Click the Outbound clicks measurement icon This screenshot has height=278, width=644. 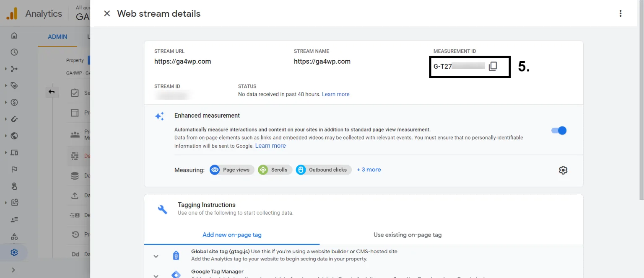pyautogui.click(x=301, y=170)
